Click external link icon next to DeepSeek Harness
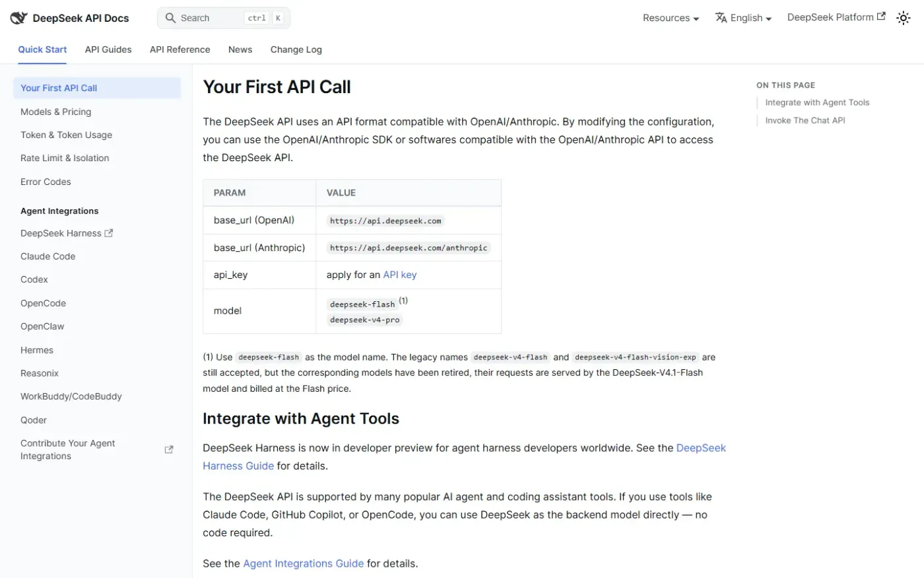 (109, 233)
